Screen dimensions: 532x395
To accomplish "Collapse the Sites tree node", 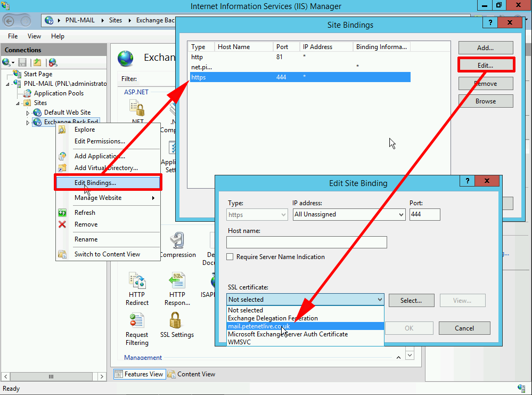I will tap(18, 103).
